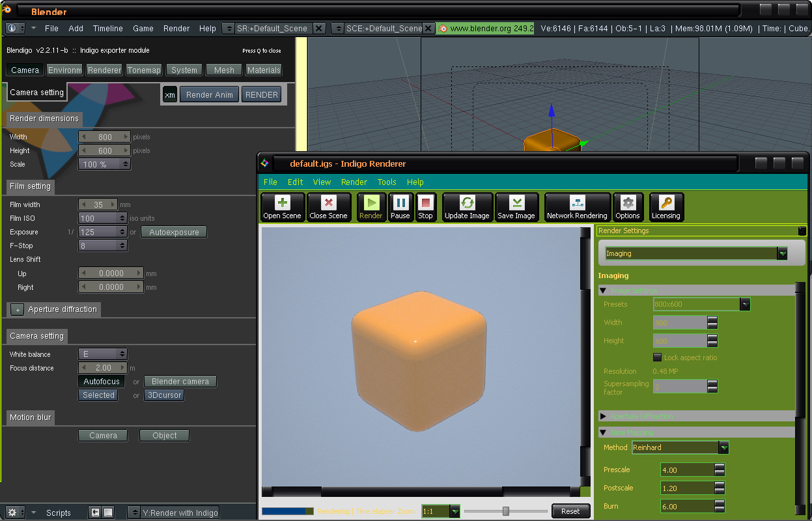Toggle Object motion blur
Viewport: 812px width, 521px height.
pyautogui.click(x=164, y=436)
